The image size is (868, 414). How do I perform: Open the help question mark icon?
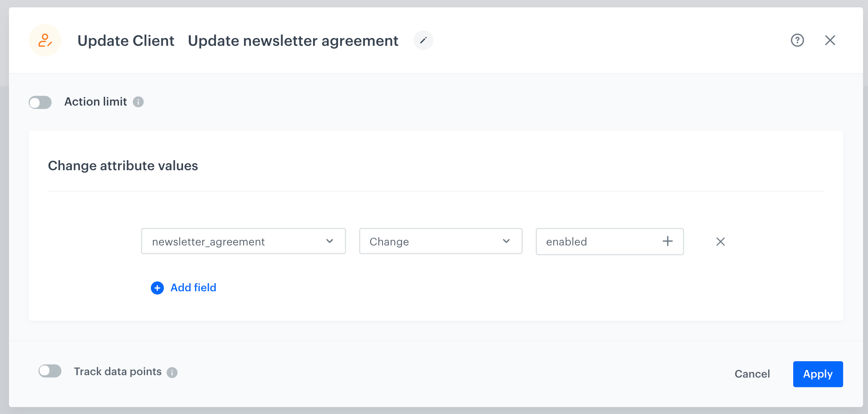click(797, 40)
